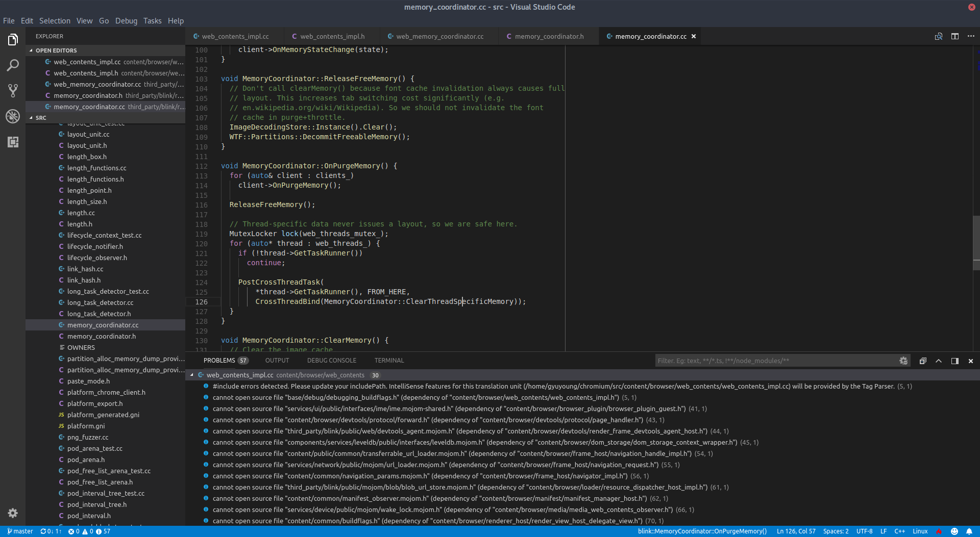Toggle the panel to maximize it
Viewport: 980px width, 537px height.
click(938, 361)
